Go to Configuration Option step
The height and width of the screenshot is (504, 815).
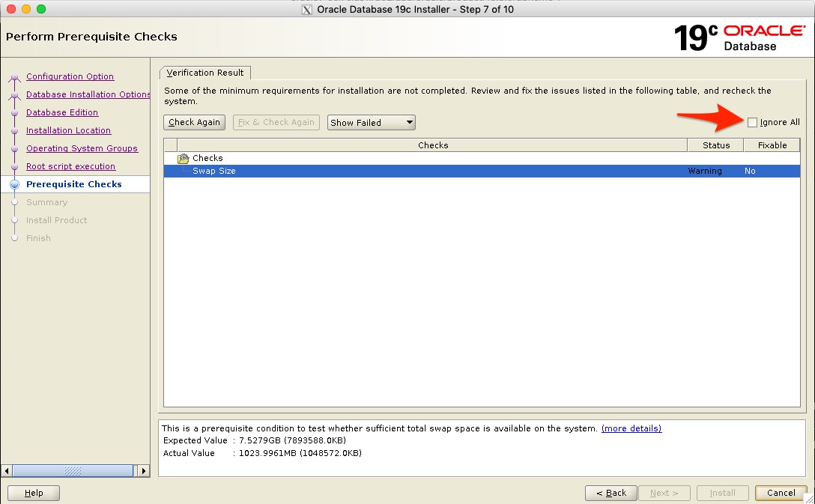coord(70,76)
